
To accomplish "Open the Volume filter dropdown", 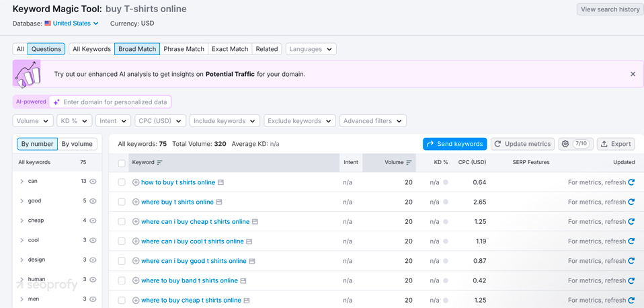I will [33, 121].
